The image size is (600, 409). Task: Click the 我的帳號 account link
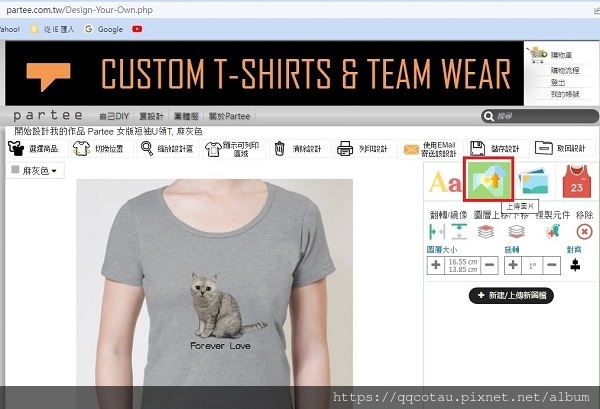coord(565,94)
